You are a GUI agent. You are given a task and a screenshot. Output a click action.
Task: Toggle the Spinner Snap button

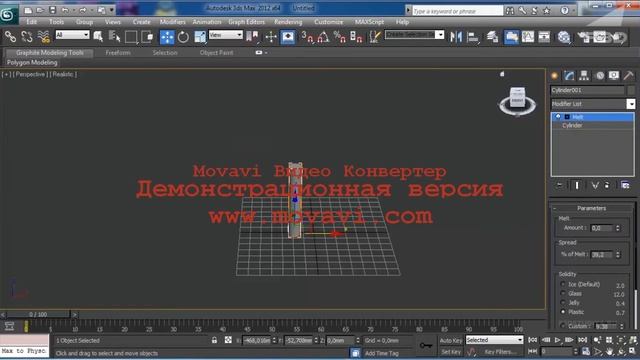click(x=356, y=37)
